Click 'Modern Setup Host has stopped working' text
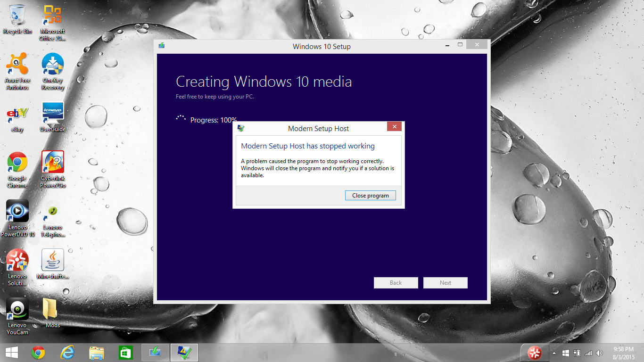The width and height of the screenshot is (644, 362). (x=308, y=146)
